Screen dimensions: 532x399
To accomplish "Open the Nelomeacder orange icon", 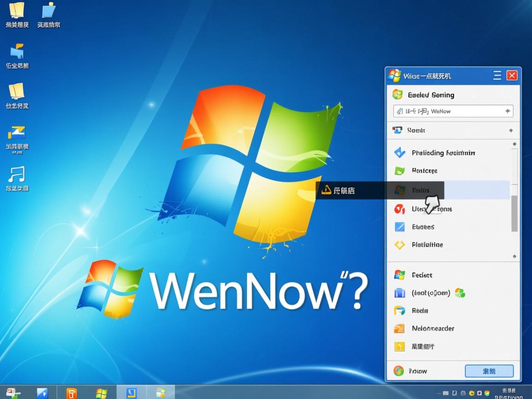I will click(x=401, y=328).
